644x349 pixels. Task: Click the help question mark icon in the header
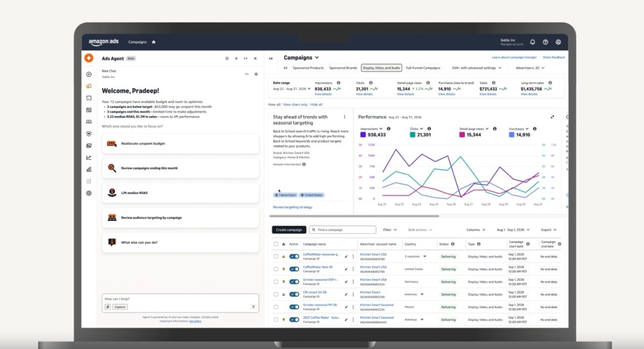pos(545,42)
